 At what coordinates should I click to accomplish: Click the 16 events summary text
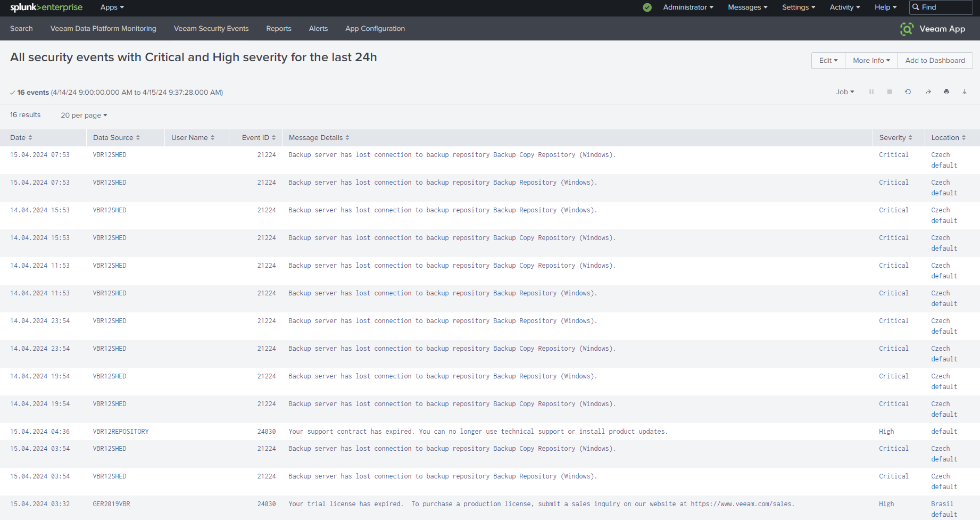(33, 93)
